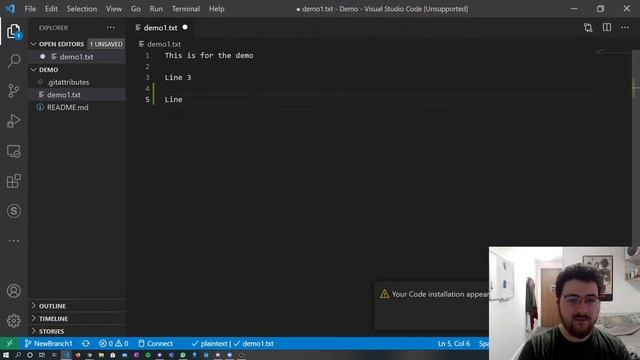640x360 pixels.
Task: Collapse the DEMO folder section
Action: click(x=48, y=70)
